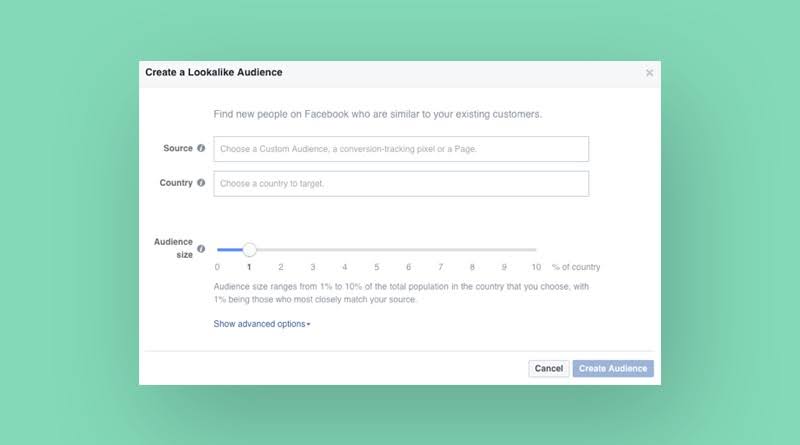
Task: Select slider tick label 3
Action: (313, 267)
